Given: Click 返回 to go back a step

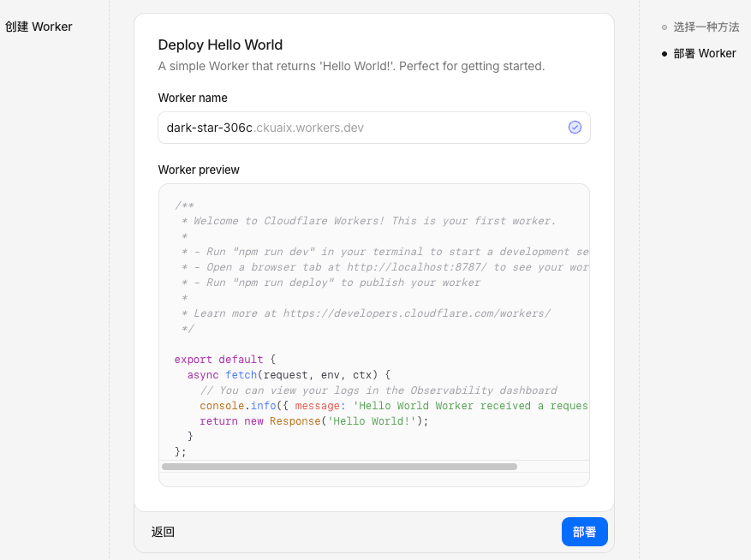Looking at the screenshot, I should coord(163,532).
